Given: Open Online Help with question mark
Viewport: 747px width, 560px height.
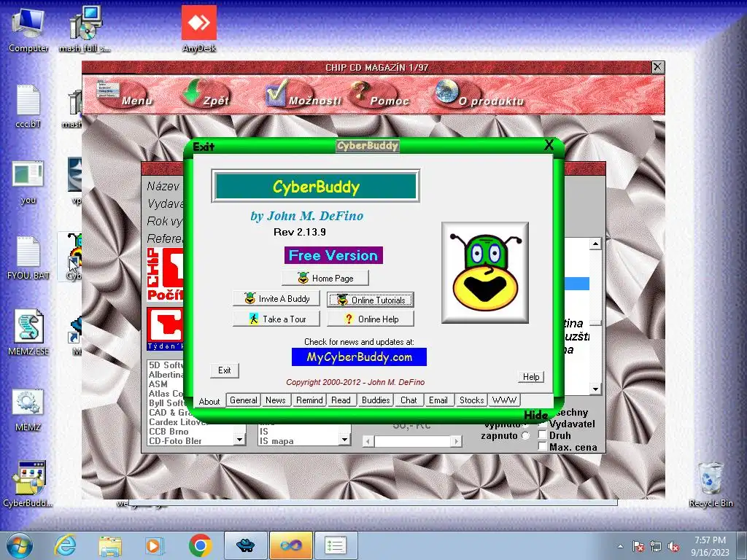Looking at the screenshot, I should pos(370,319).
